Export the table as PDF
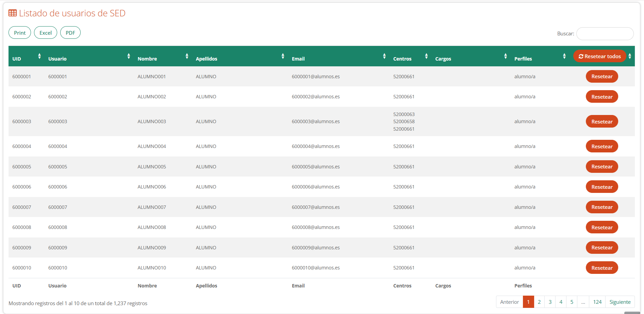This screenshot has width=644, height=314. [x=70, y=33]
